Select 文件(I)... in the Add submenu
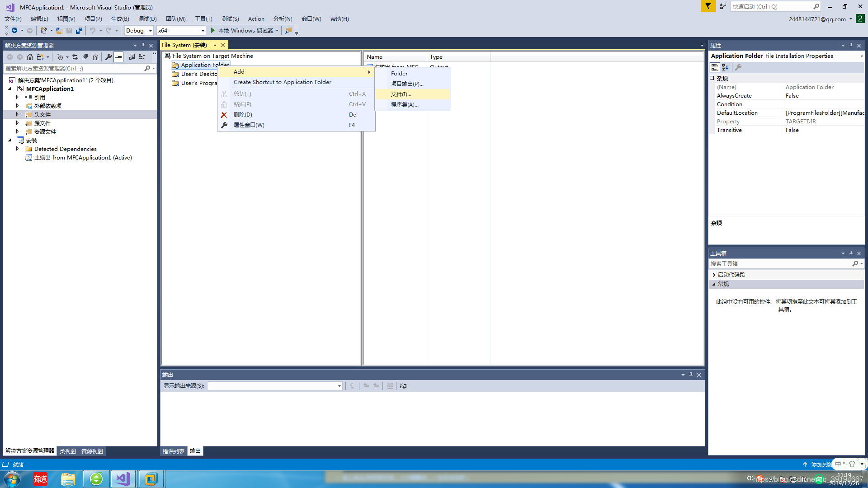The height and width of the screenshot is (488, 868). pyautogui.click(x=413, y=94)
